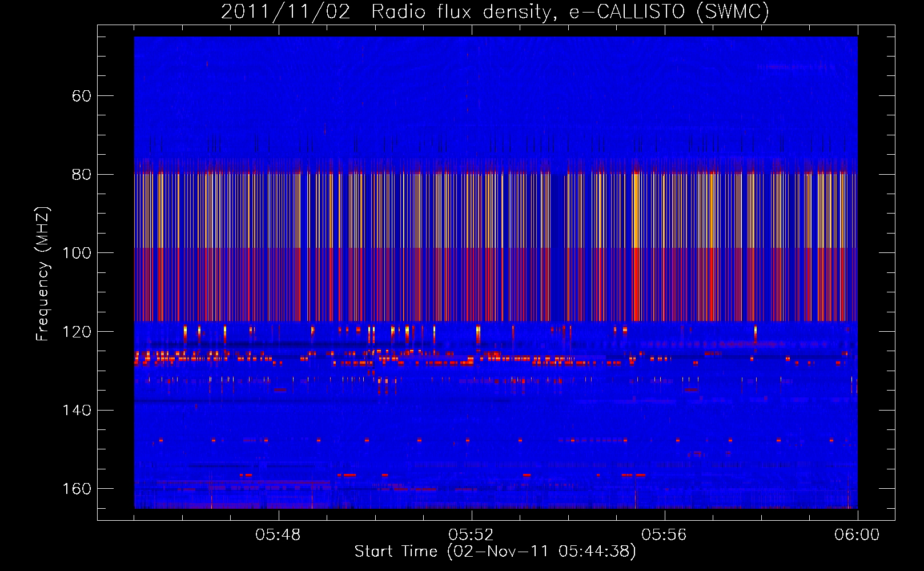924x571 pixels.
Task: Click the 100 frequency tick label
Action: pos(77,254)
